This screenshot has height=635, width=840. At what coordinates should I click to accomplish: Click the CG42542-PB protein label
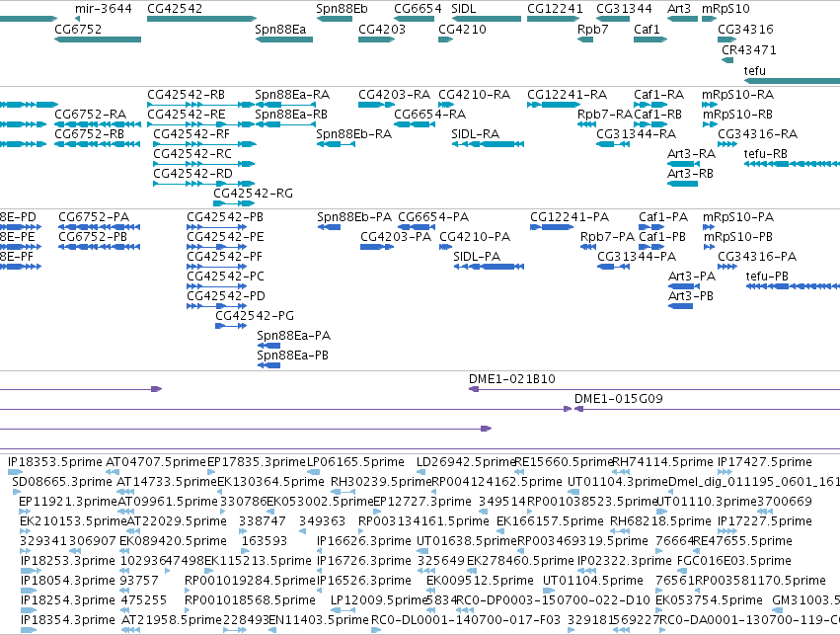point(225,217)
